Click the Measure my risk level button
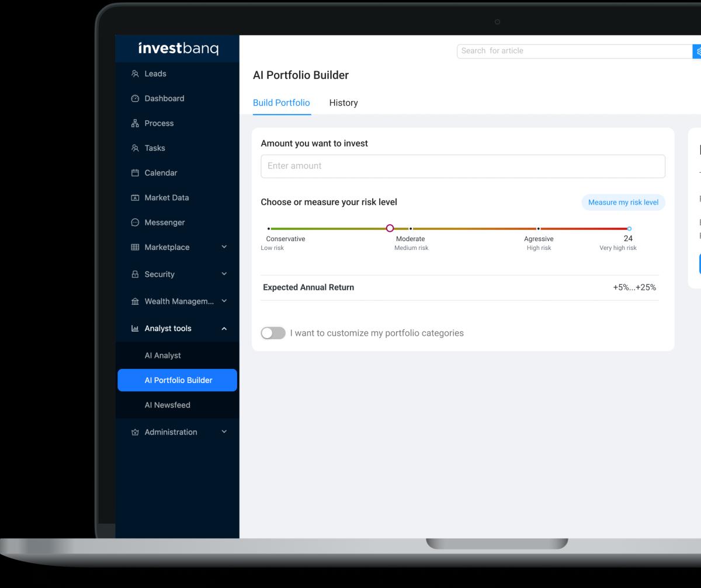This screenshot has height=588, width=701. (623, 203)
